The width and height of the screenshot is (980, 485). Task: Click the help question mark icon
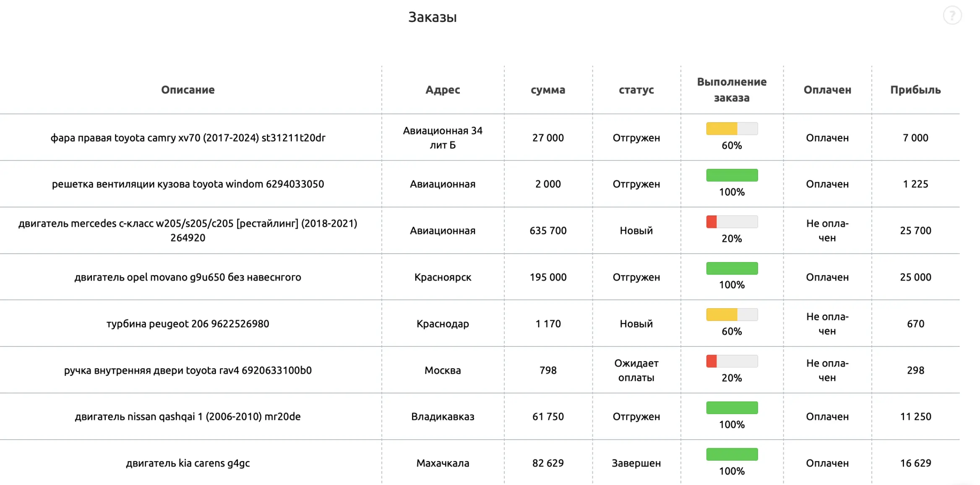(952, 16)
